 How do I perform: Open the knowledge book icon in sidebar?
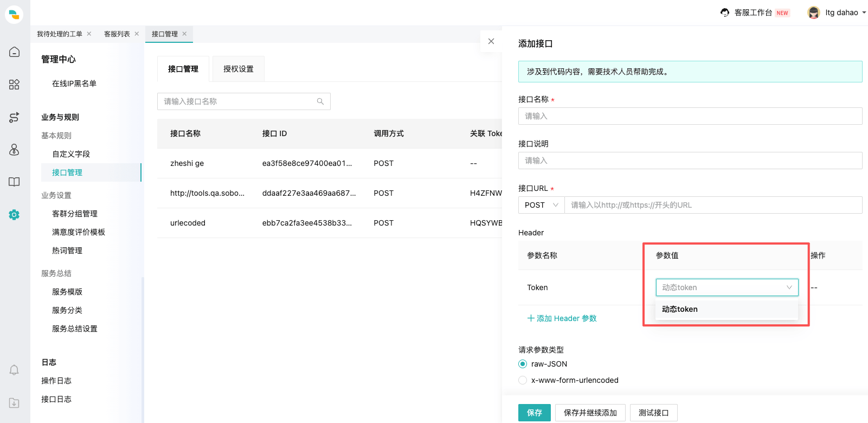click(x=15, y=182)
